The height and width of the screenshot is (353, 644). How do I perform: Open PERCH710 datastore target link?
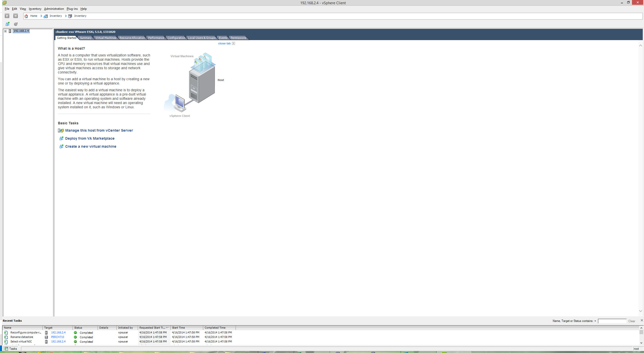pos(57,337)
